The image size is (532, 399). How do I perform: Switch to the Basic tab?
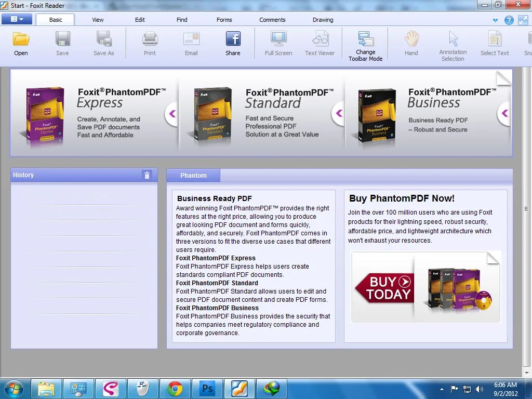(x=56, y=20)
